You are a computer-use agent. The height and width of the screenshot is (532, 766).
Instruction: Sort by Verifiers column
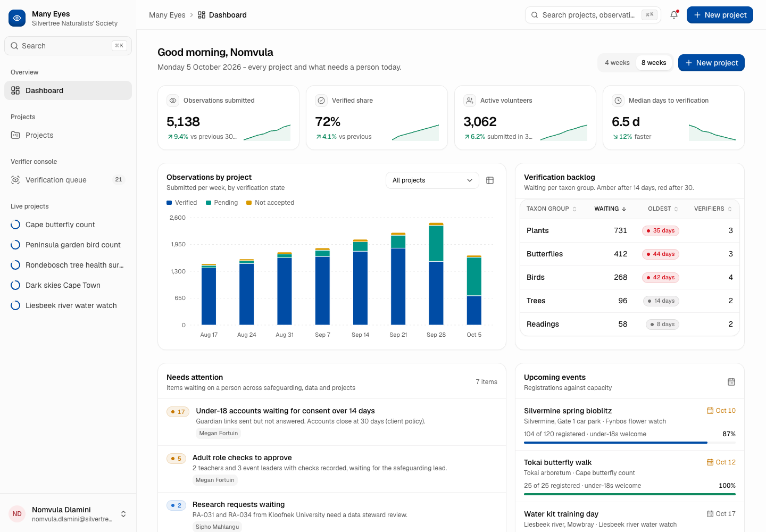click(713, 209)
